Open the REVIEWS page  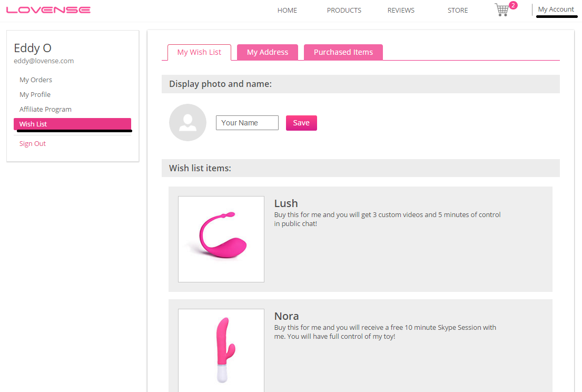[401, 11]
